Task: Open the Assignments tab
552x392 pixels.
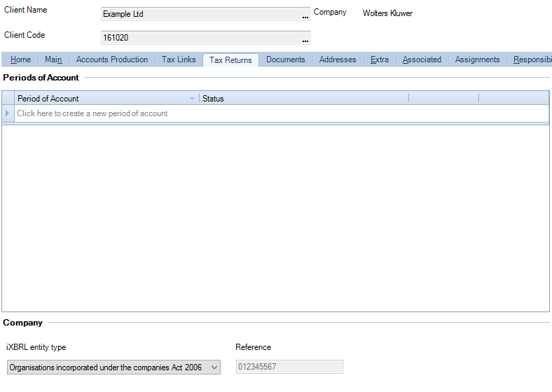Action: tap(477, 59)
